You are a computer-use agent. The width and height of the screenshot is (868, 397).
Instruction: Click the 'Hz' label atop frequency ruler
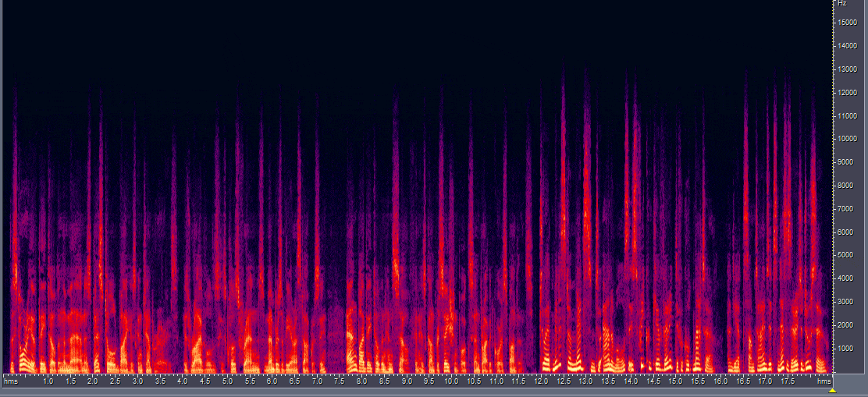pos(842,3)
